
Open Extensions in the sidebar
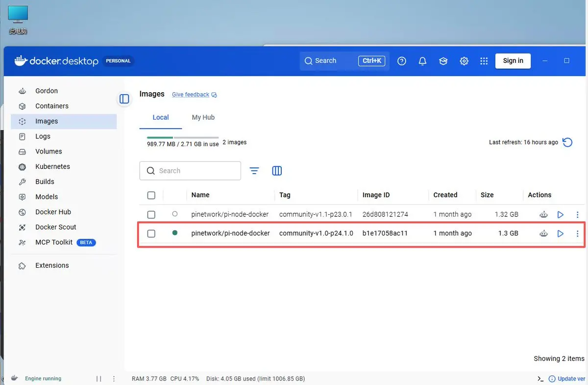click(x=64, y=265)
